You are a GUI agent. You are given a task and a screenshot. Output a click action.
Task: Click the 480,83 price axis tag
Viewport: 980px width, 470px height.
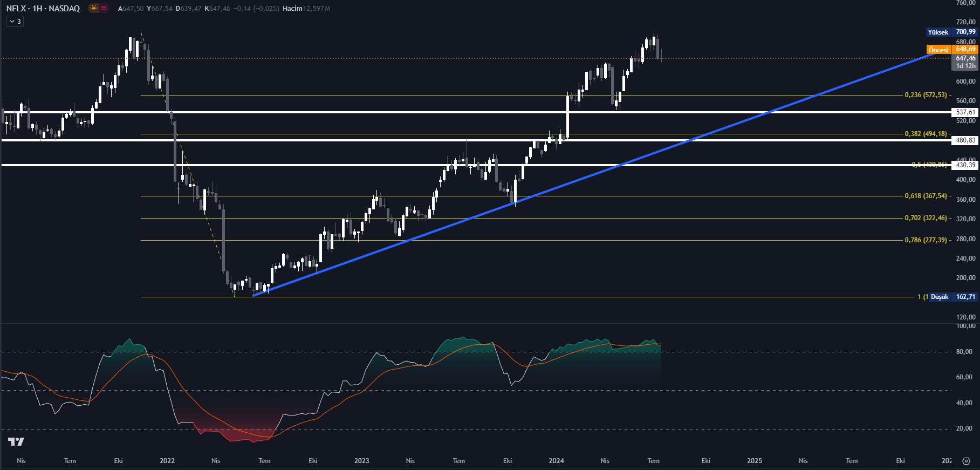(964, 140)
